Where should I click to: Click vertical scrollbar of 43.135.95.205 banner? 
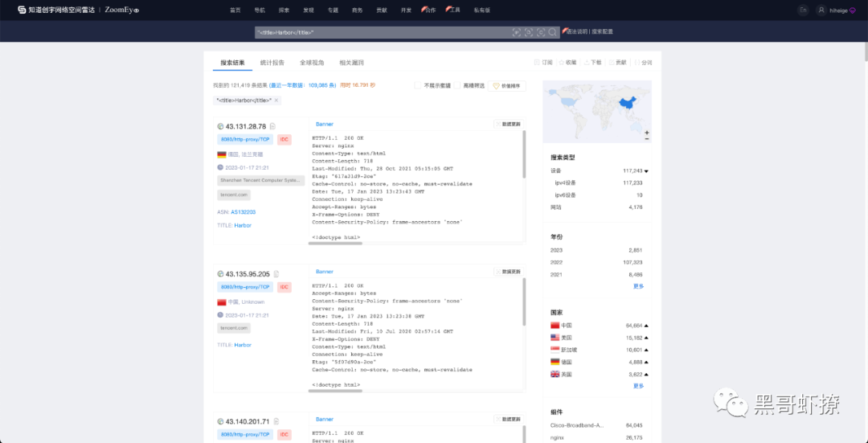click(524, 301)
